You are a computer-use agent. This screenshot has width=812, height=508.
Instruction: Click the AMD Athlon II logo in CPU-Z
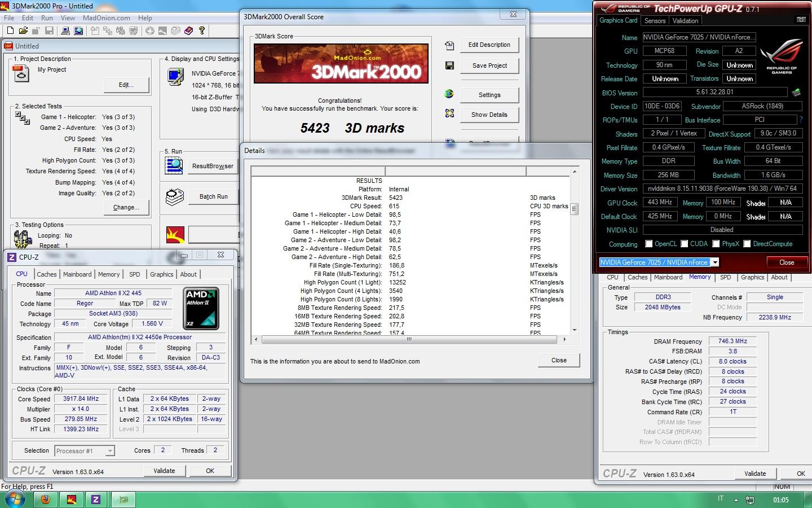[201, 309]
